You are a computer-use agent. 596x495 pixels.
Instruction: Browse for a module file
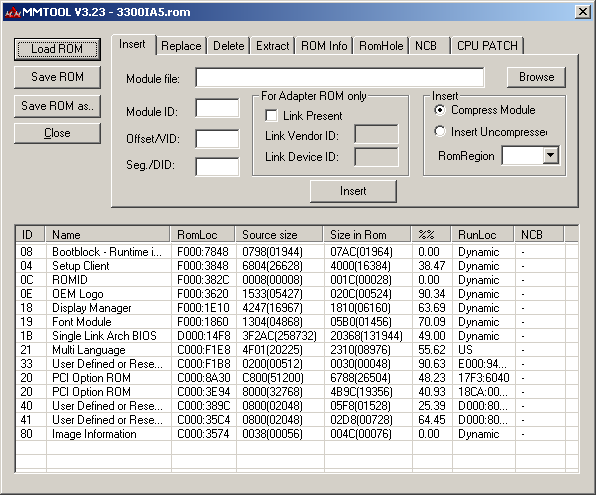pos(536,77)
